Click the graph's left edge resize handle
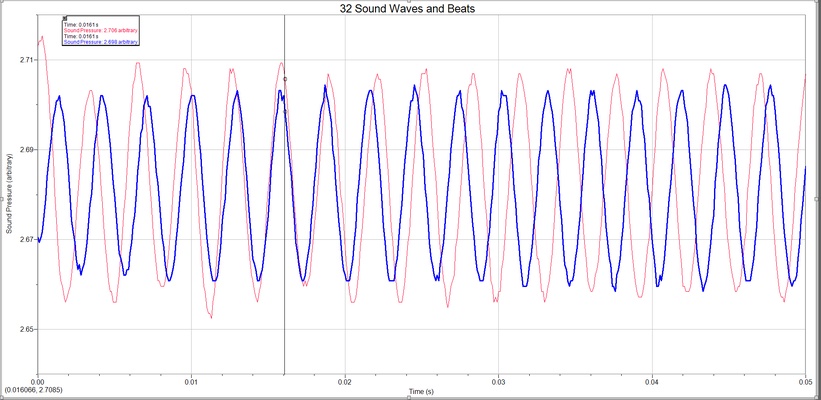 pos(1,199)
